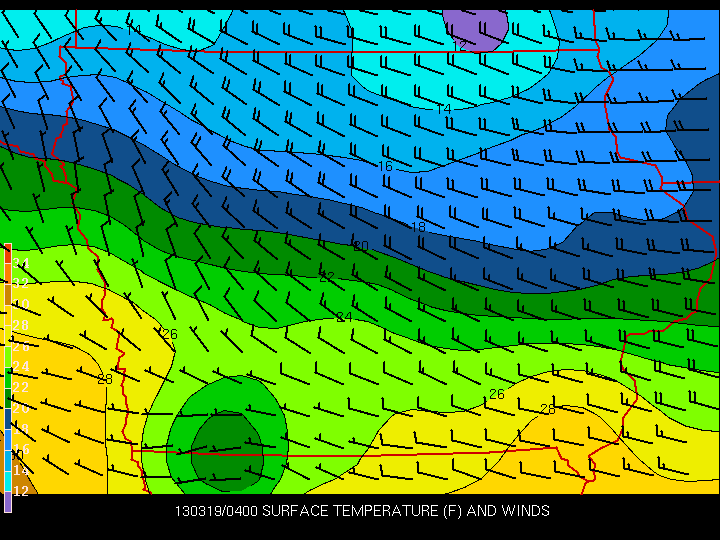Click the 12 label beside the purple area

[x=464, y=45]
